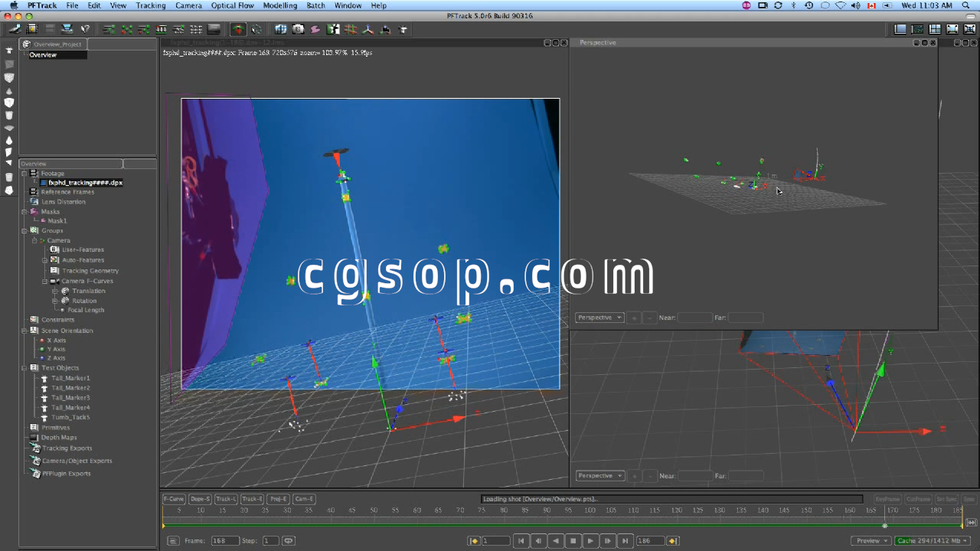
Task: Open the Modelling menu
Action: [280, 5]
